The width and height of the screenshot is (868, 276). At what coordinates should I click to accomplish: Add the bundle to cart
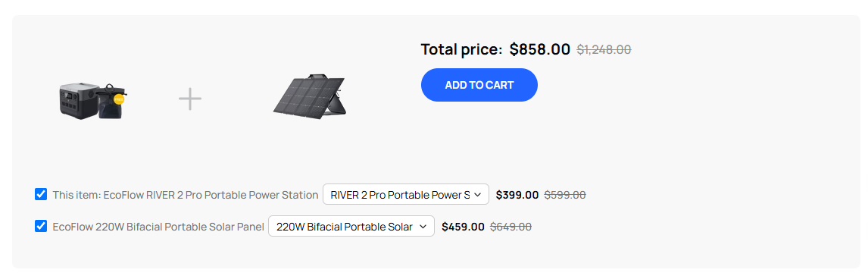tap(479, 85)
